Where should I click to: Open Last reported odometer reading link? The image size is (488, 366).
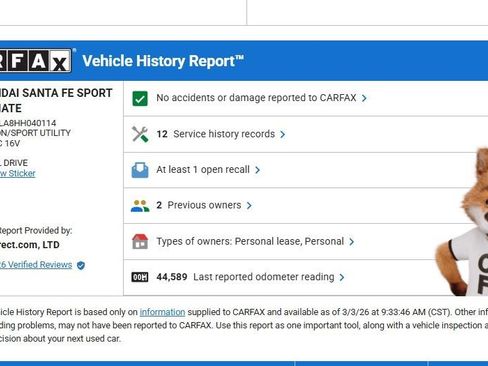[264, 277]
